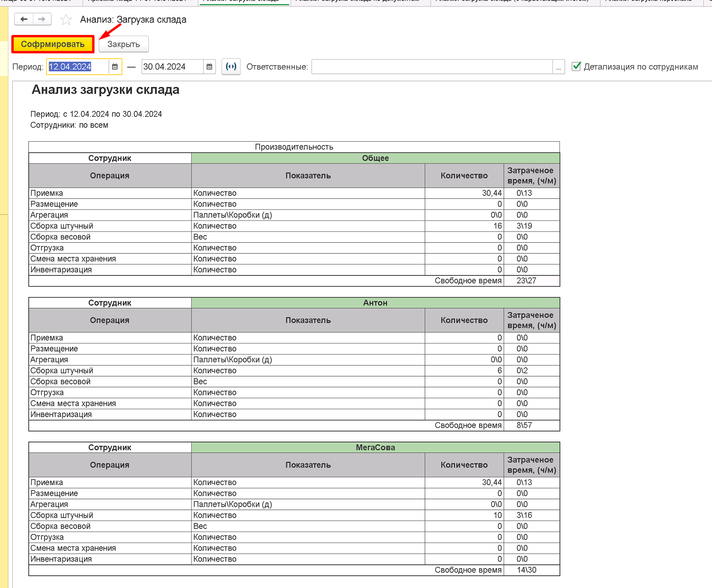Select Сборка весовой row in МегаСова table

[x=294, y=526]
